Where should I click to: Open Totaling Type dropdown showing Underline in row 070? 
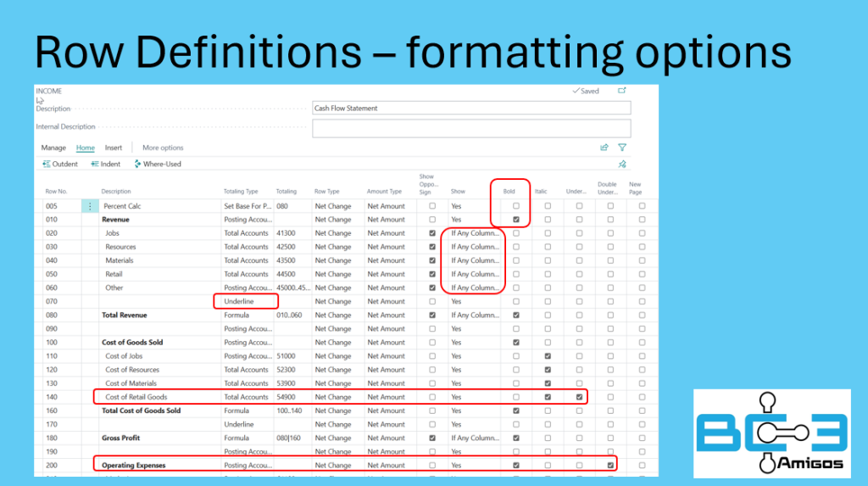[x=245, y=301]
